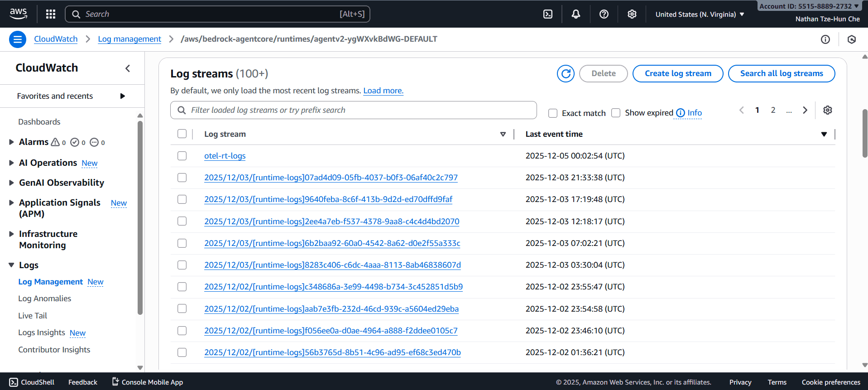Open the AWS services grid menu
The height and width of the screenshot is (390, 868).
click(51, 14)
